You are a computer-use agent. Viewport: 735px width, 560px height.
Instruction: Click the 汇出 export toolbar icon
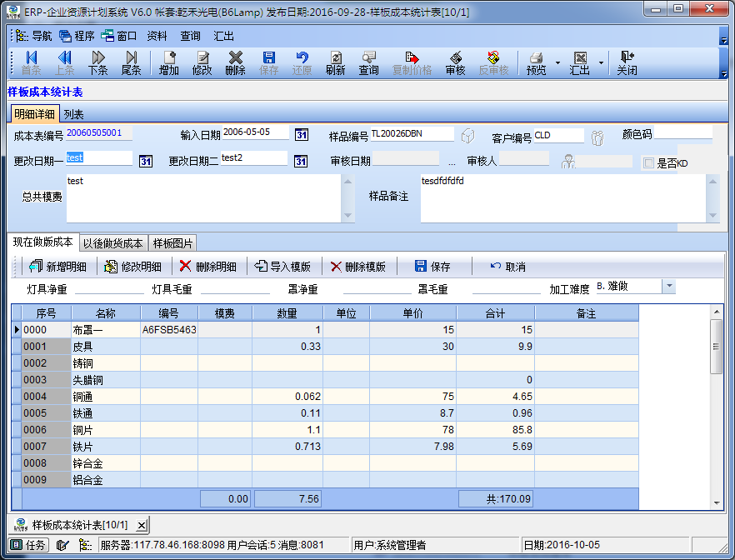point(580,62)
